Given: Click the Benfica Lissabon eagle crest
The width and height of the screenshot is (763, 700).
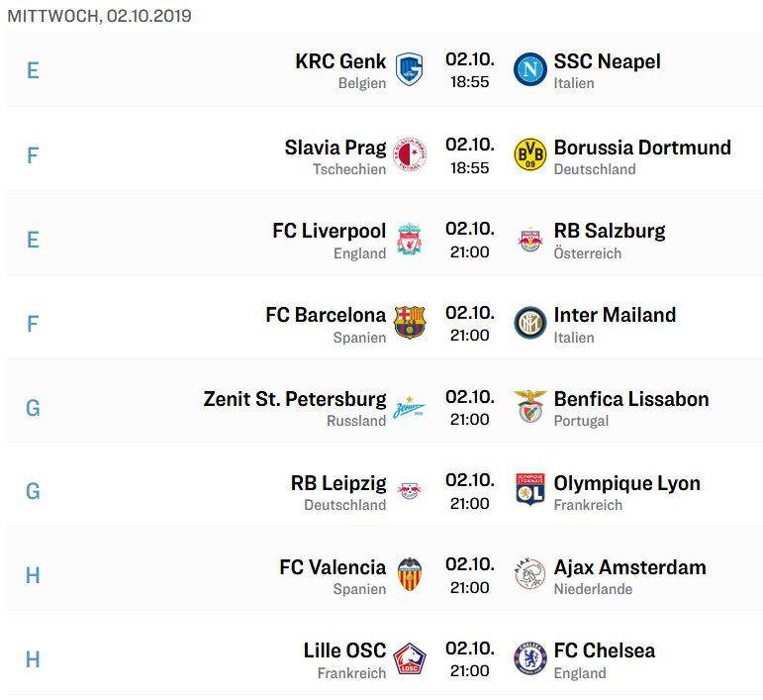Looking at the screenshot, I should [x=529, y=407].
